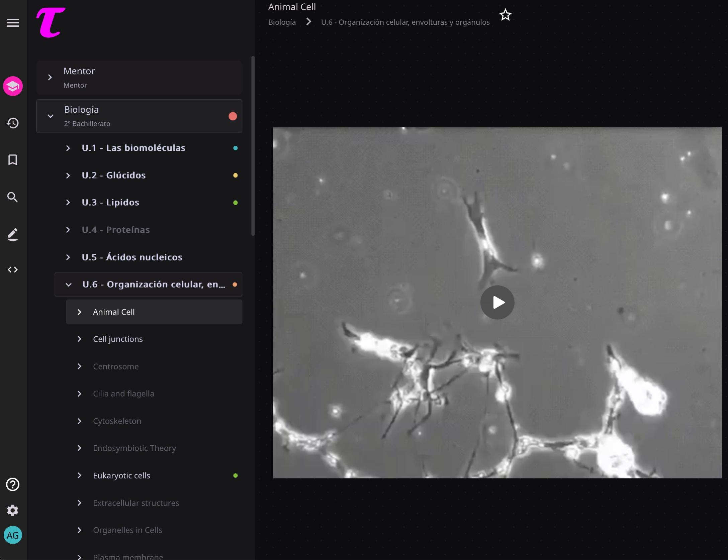
Task: Open unit U.2 - Glúcidos
Action: coord(114,175)
